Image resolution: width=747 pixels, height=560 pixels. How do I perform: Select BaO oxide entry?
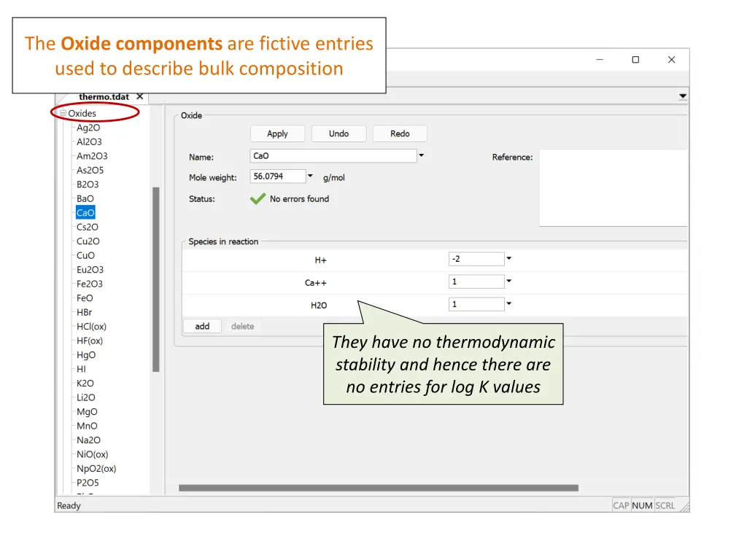[85, 198]
